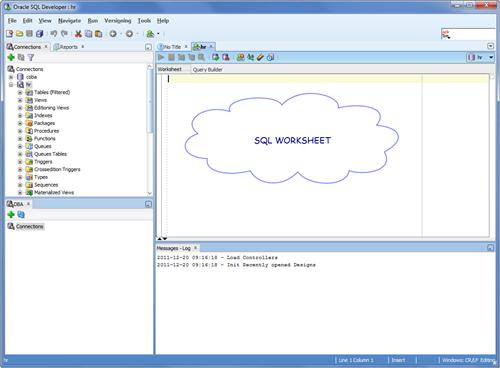The width and height of the screenshot is (500, 368).
Task: Click the To Upper/Lower case icon
Action: tap(250, 57)
